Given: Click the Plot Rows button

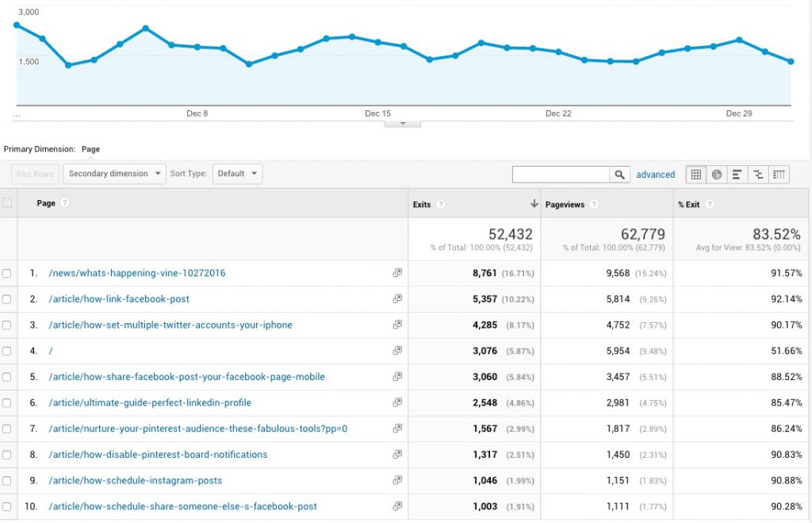Looking at the screenshot, I should pos(35,174).
